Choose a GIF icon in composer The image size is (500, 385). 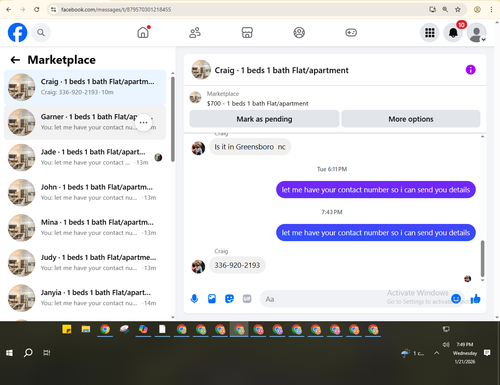(x=247, y=299)
